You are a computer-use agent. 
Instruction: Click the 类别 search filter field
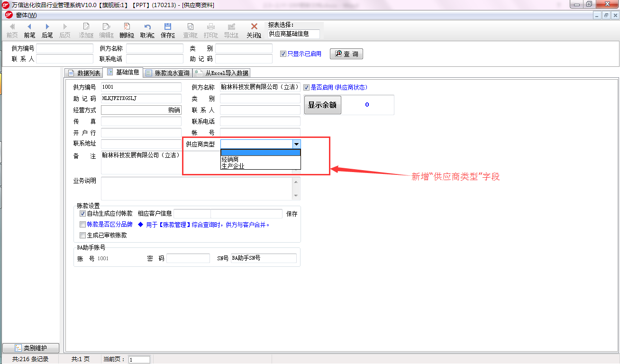[244, 48]
